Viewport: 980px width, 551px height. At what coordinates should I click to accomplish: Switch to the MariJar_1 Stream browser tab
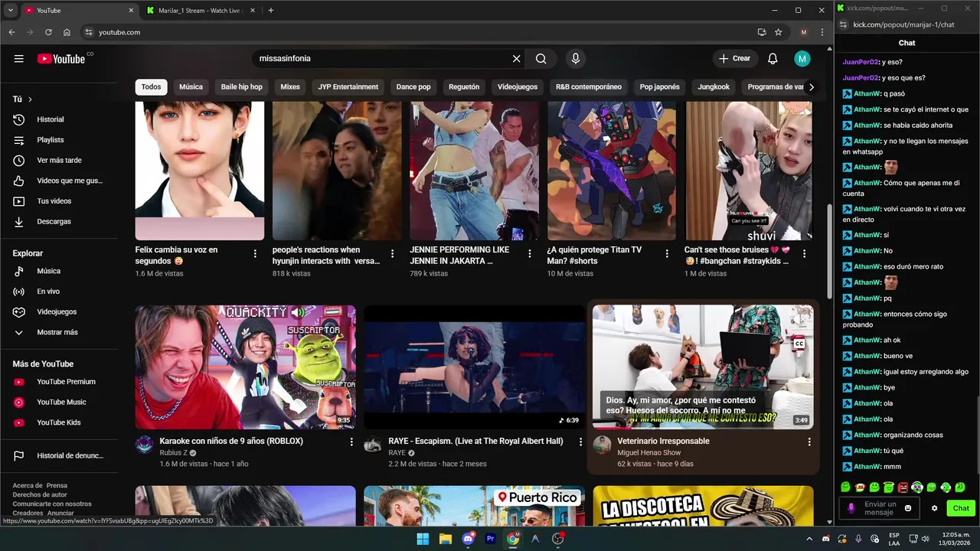(x=199, y=11)
